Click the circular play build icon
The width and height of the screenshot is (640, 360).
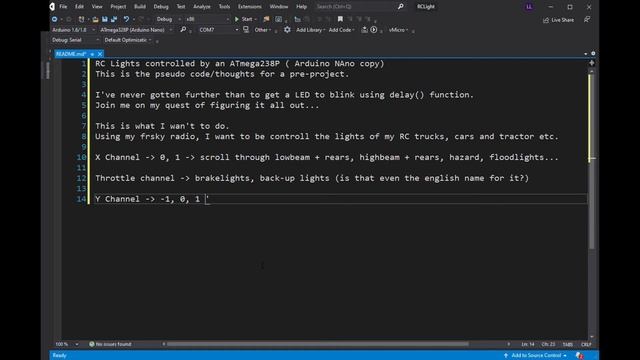(373, 30)
